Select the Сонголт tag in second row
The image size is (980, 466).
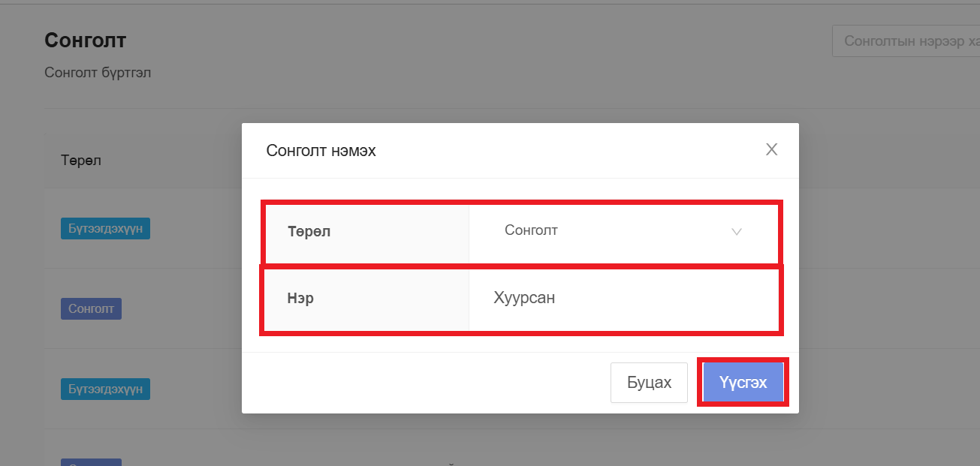[91, 308]
